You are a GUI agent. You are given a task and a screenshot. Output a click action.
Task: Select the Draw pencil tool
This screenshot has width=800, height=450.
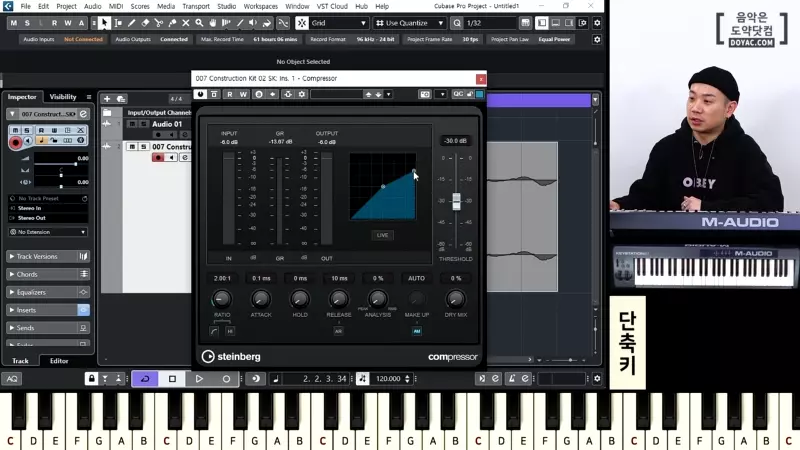click(x=132, y=23)
